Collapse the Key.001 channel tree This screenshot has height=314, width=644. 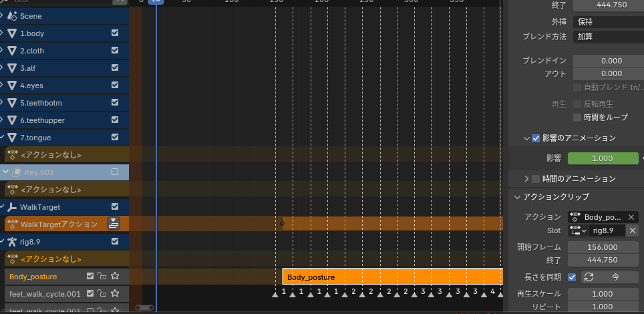6,172
